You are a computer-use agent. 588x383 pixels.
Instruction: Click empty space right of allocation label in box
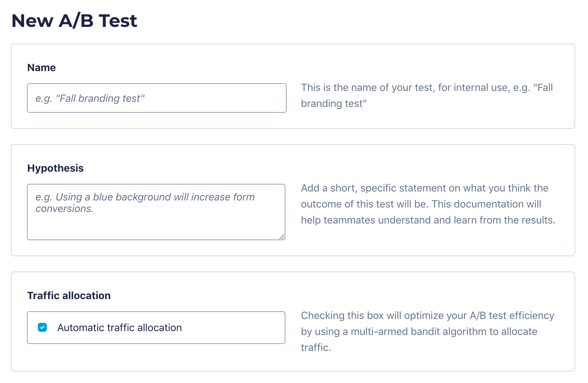tap(234, 328)
